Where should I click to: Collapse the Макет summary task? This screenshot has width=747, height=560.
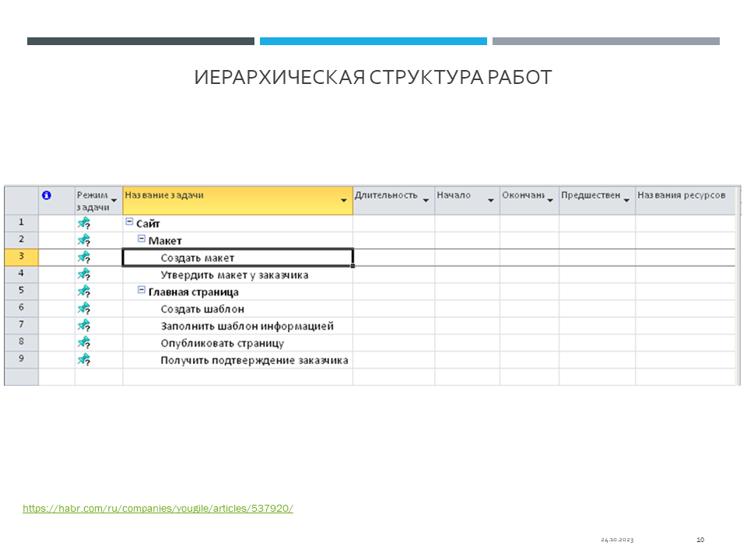click(x=142, y=239)
